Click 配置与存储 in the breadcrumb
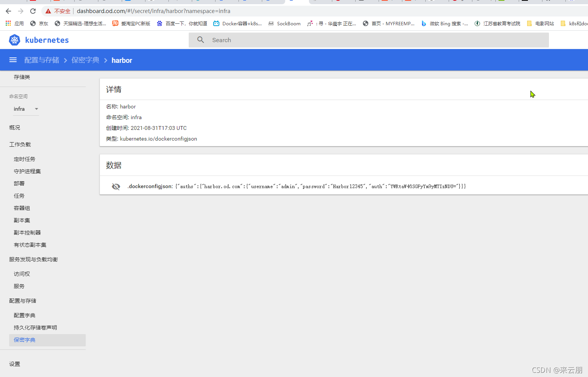Viewport: 588px width, 377px height. pos(42,60)
